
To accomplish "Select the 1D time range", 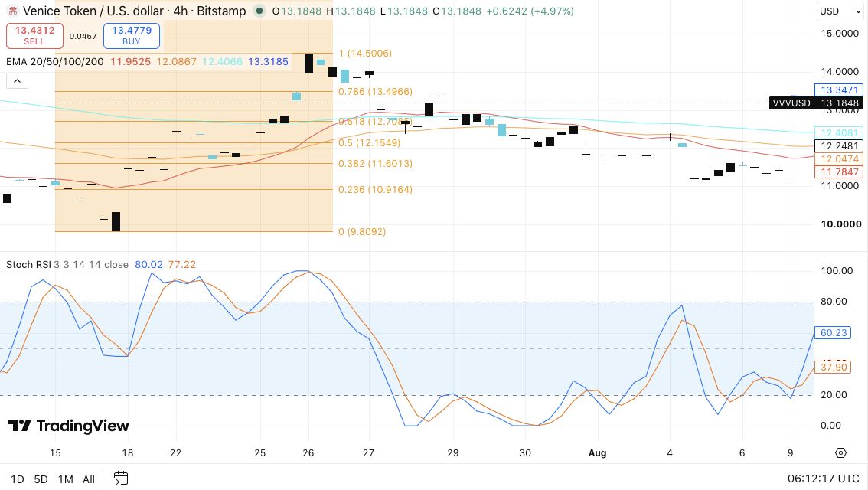I will [x=18, y=479].
